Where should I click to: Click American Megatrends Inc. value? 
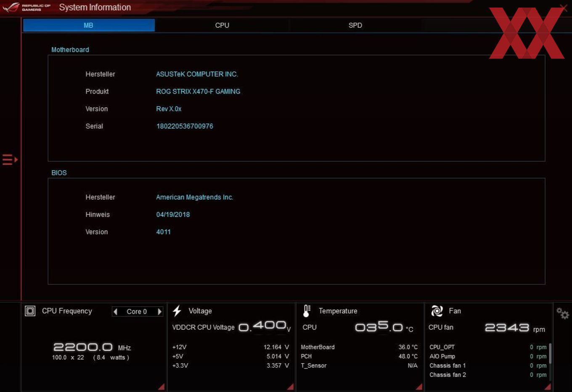(194, 197)
